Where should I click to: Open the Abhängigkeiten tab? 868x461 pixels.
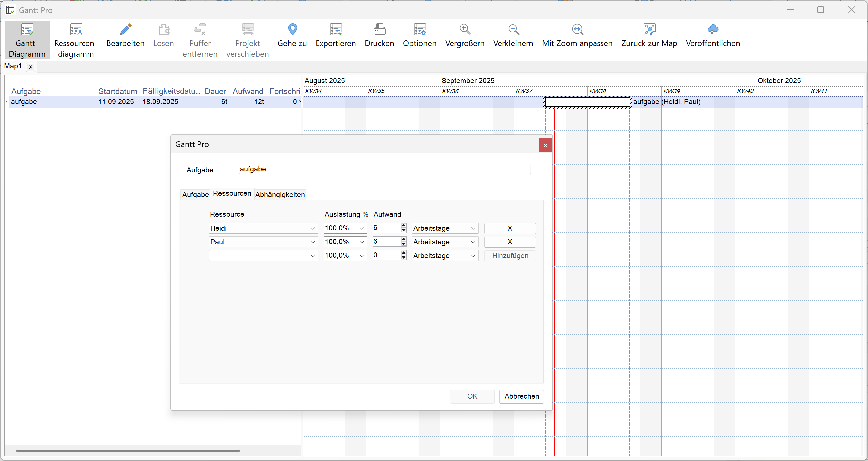(x=280, y=194)
